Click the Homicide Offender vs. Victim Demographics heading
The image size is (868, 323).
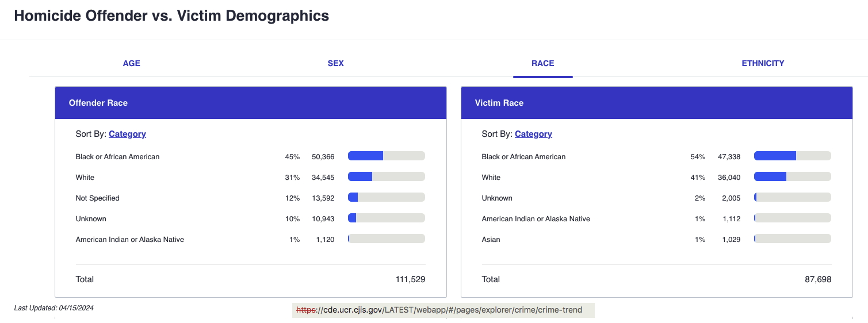[x=171, y=16]
